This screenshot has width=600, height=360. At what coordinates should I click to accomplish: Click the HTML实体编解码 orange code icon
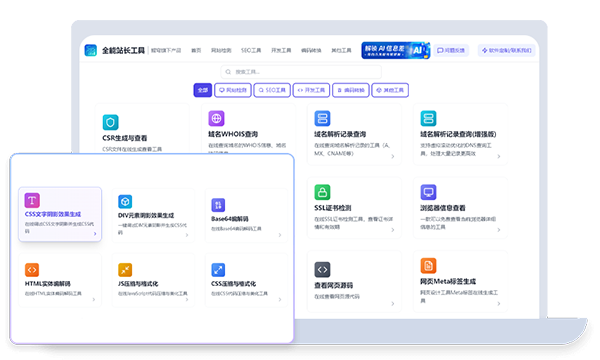(x=32, y=270)
